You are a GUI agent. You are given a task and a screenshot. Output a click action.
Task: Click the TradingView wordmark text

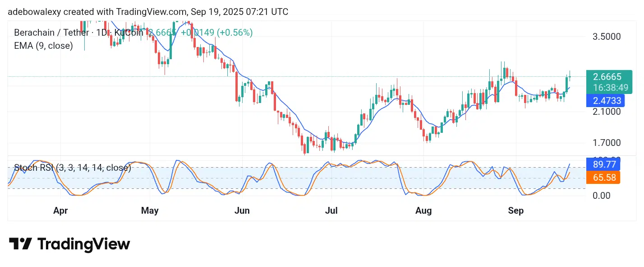coord(83,244)
